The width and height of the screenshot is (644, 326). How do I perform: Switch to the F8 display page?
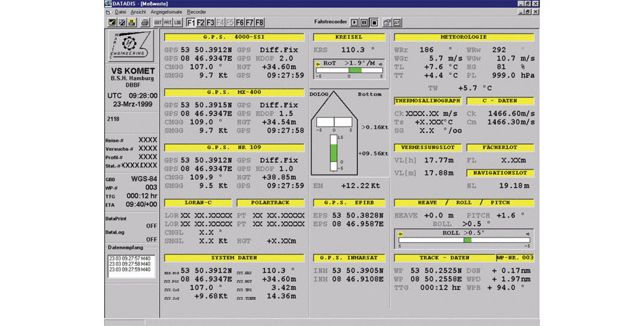click(x=259, y=23)
